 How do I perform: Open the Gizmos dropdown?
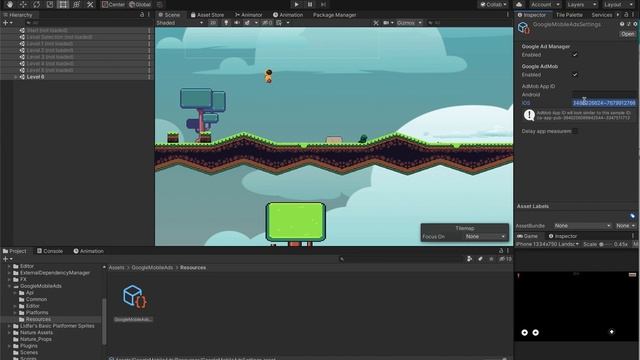tap(409, 23)
